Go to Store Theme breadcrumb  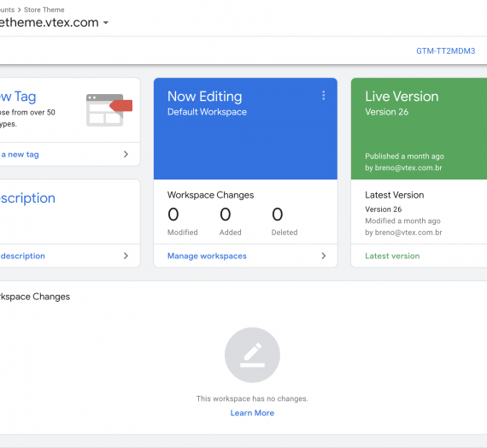[x=44, y=9]
